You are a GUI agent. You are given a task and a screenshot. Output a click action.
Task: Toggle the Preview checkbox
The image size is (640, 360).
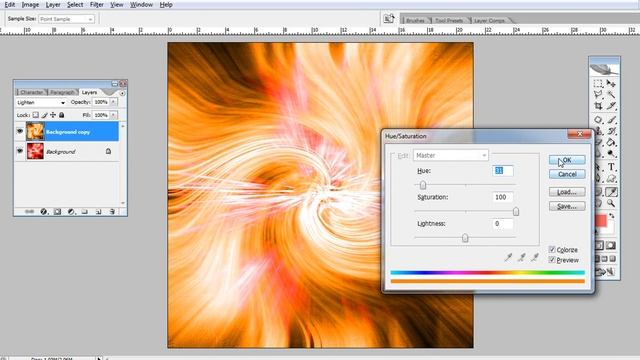click(552, 260)
